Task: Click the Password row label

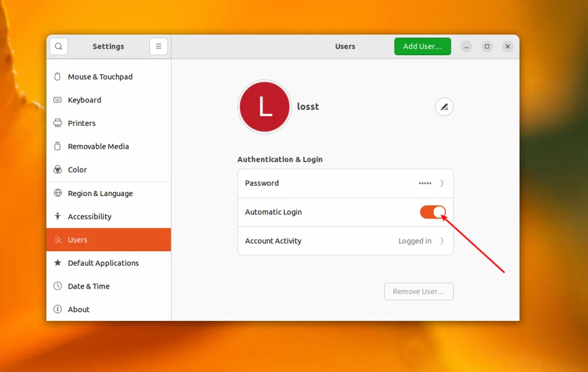Action: point(262,183)
